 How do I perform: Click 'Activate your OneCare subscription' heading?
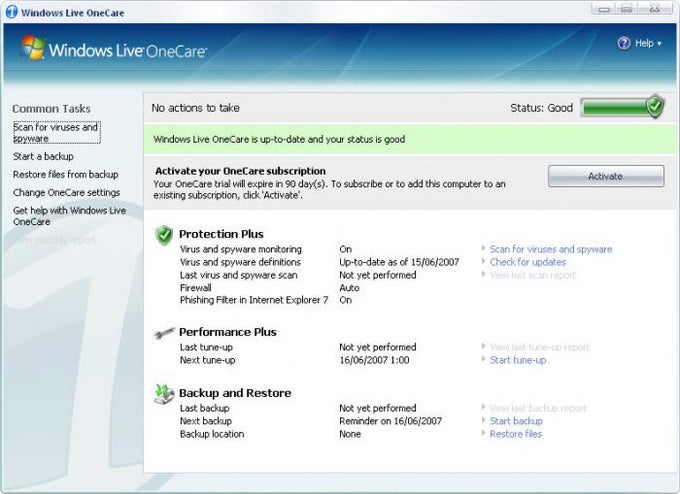[240, 171]
